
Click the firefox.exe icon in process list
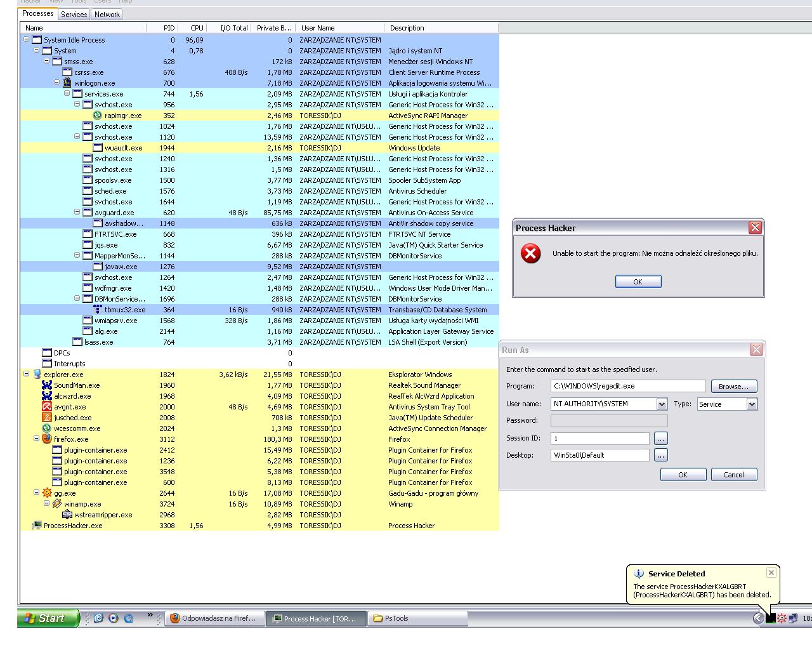point(47,439)
